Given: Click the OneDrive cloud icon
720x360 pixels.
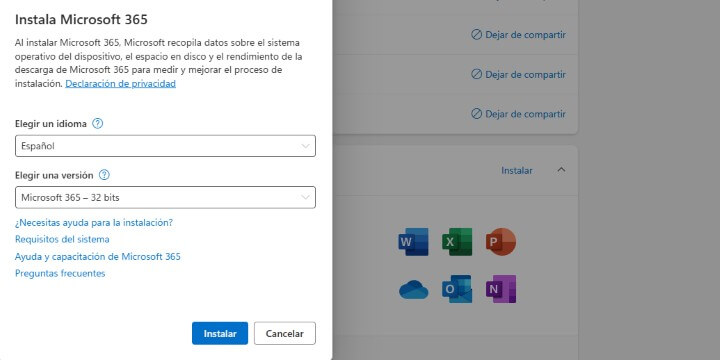Looking at the screenshot, I should (413, 290).
